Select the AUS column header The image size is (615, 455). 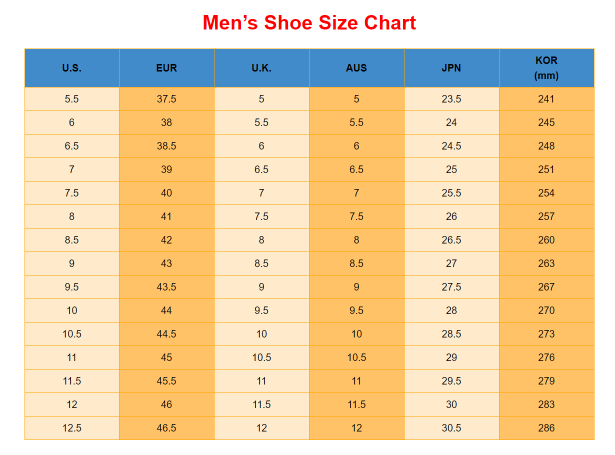356,68
